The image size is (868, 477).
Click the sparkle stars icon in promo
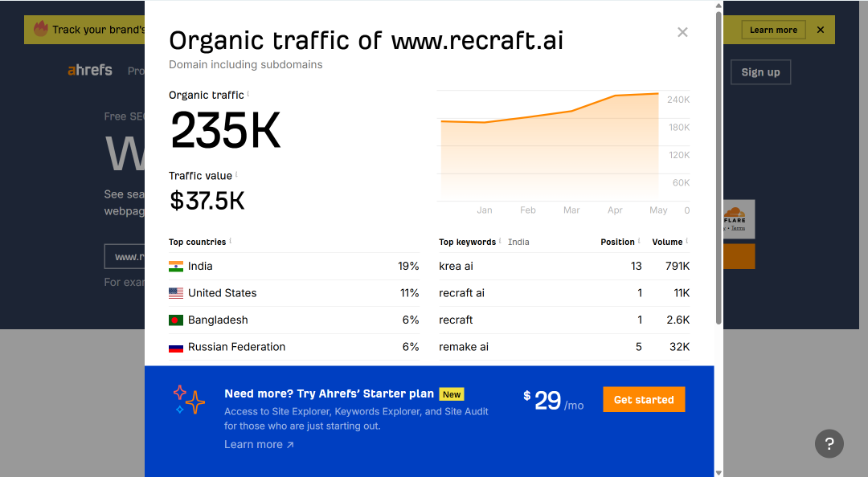[189, 400]
